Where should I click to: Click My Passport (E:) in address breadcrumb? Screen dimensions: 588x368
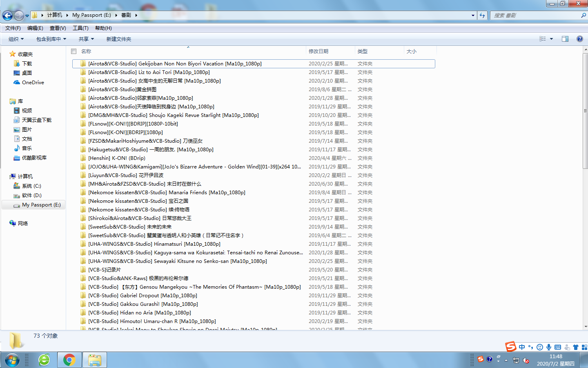(91, 15)
